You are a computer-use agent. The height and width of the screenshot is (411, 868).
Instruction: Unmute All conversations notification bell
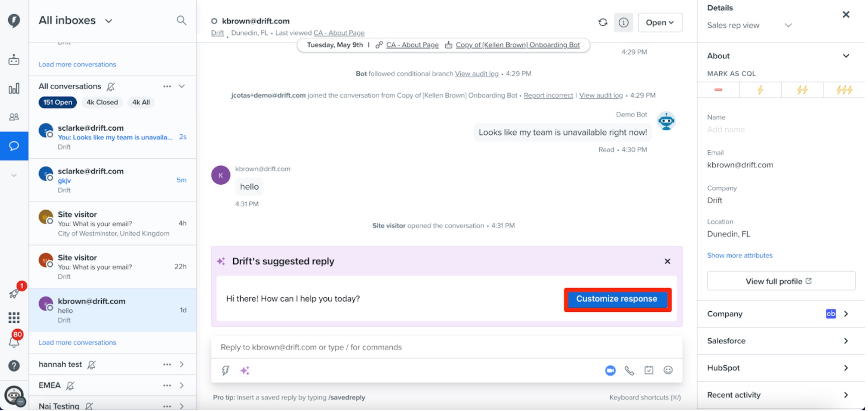(111, 87)
